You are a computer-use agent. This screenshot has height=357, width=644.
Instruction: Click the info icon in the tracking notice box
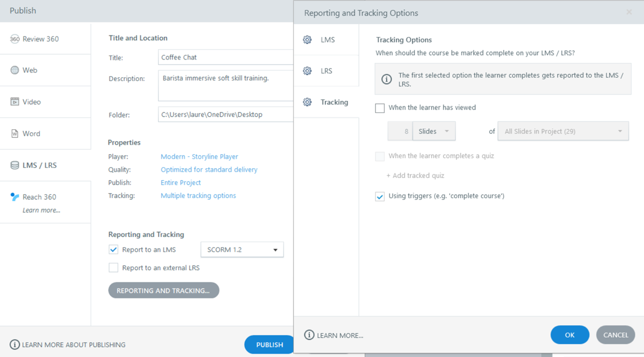386,79
